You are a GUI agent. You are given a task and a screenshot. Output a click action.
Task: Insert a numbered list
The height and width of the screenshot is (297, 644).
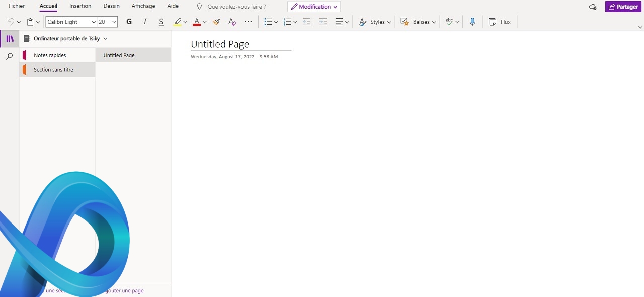pyautogui.click(x=287, y=22)
